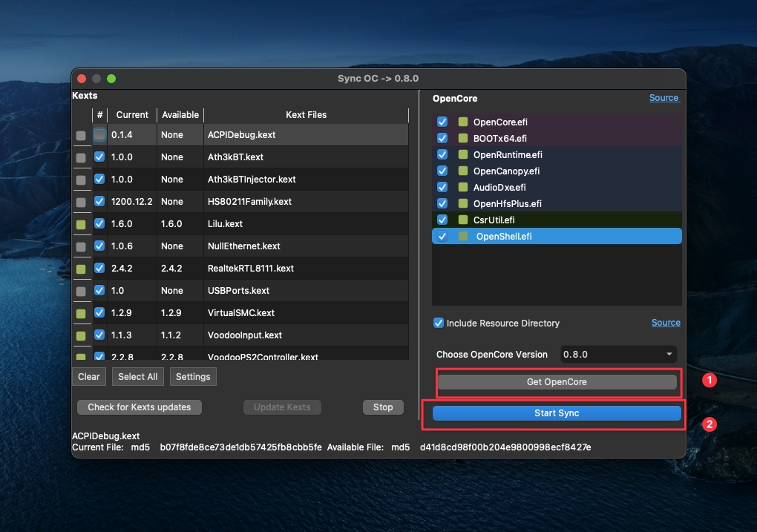Click the green status square beside VirtualSMC.kext
The width and height of the screenshot is (757, 532).
[x=81, y=313]
